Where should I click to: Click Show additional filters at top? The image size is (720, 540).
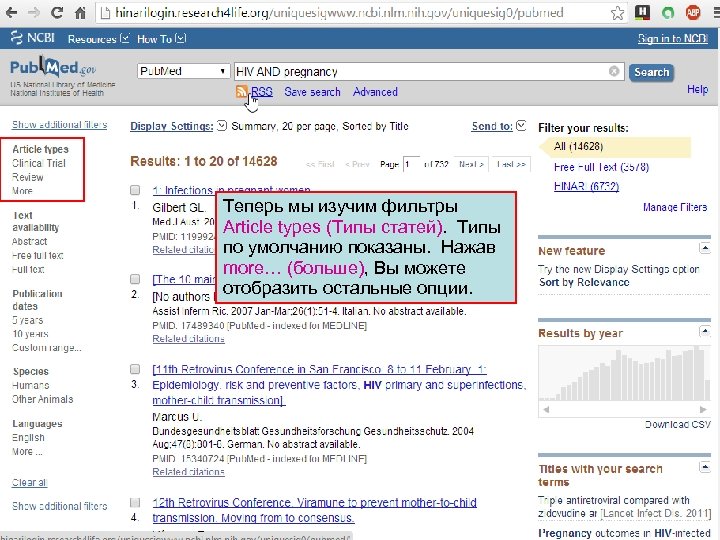[59, 124]
